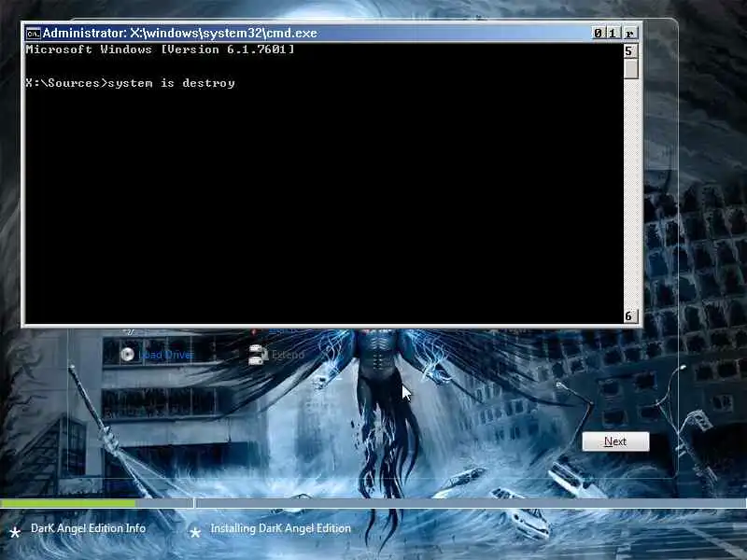Open the Load Driver link
Image resolution: width=747 pixels, height=560 pixels.
[166, 355]
